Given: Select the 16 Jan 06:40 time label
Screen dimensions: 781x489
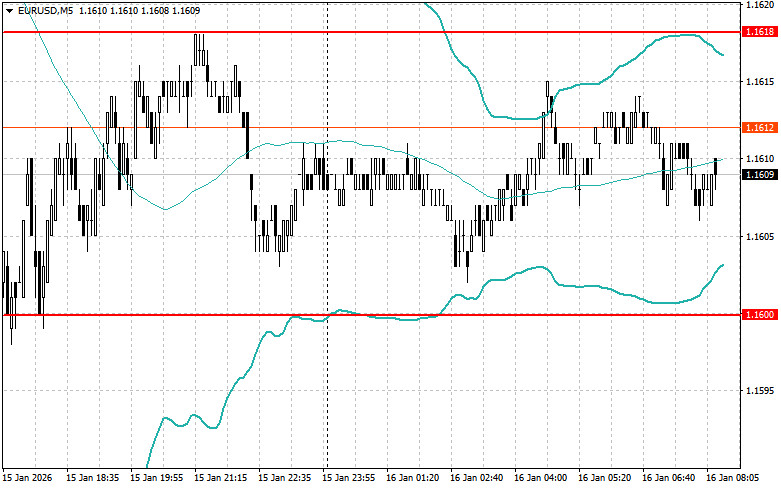Looking at the screenshot, I should (668, 478).
